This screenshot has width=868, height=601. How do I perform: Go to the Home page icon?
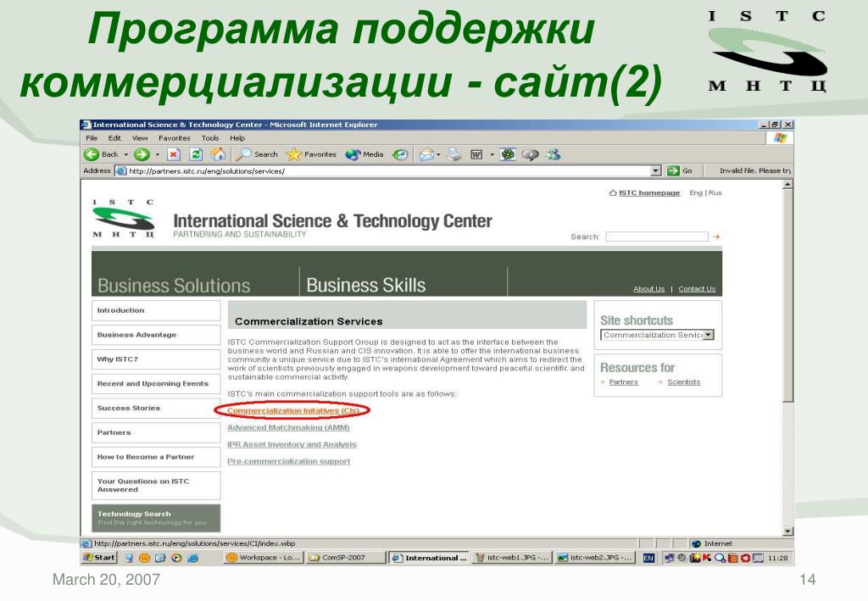click(218, 154)
